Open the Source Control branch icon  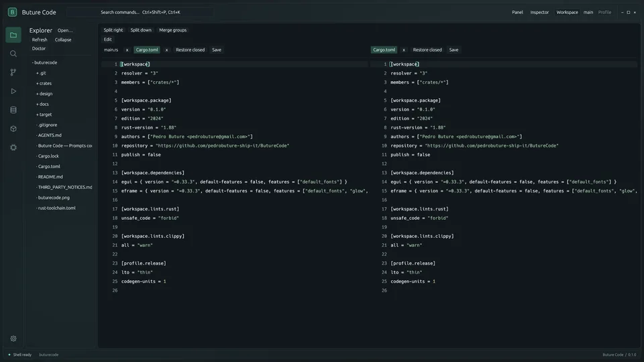(x=13, y=72)
